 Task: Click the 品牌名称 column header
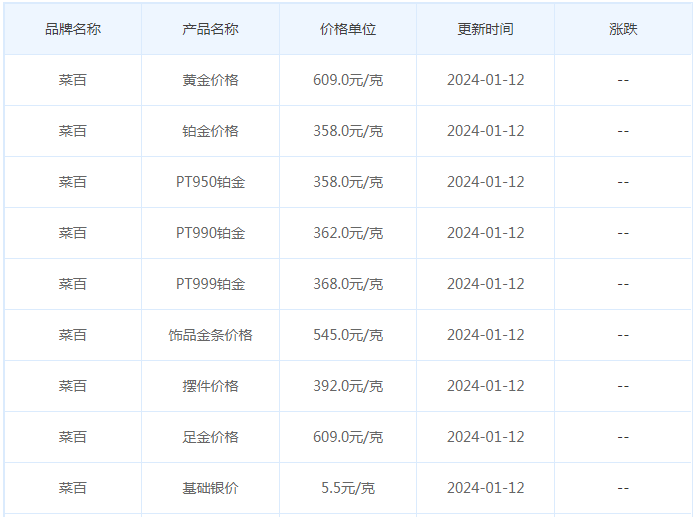click(73, 29)
